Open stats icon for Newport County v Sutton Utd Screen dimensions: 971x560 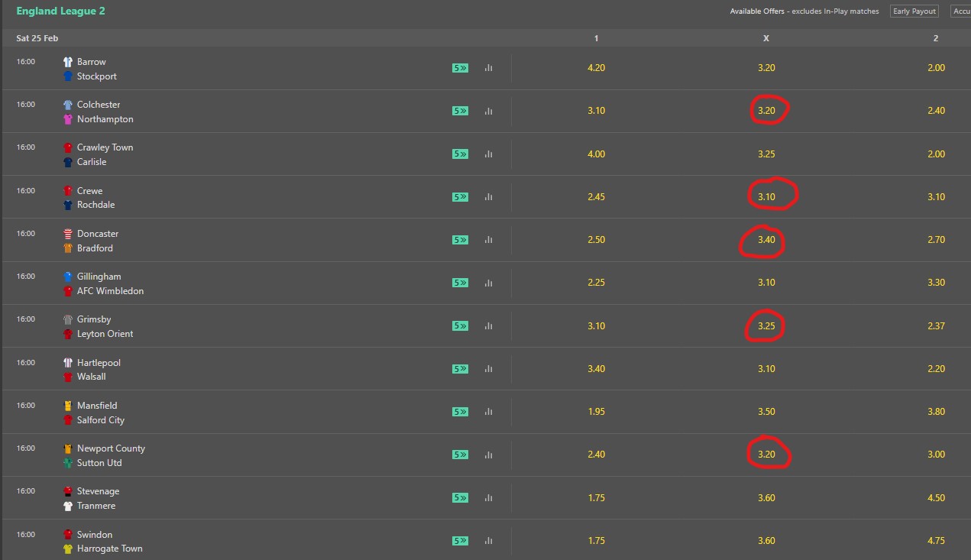pos(488,455)
